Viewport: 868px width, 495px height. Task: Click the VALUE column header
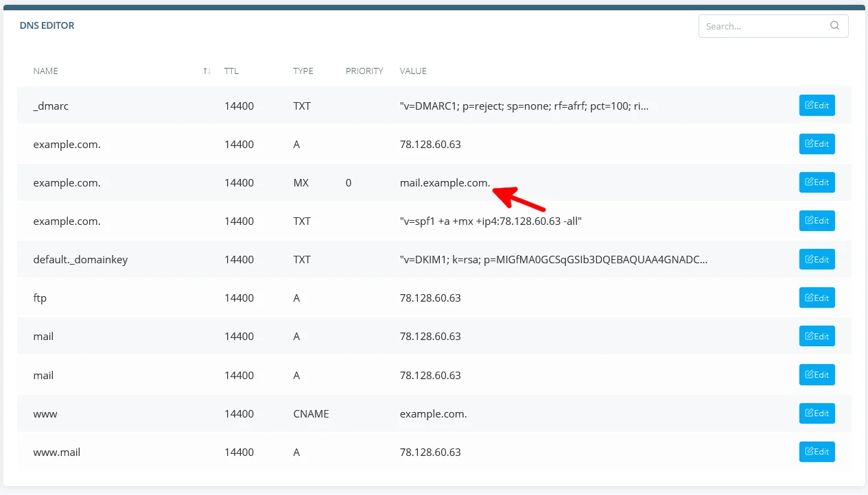(x=413, y=71)
